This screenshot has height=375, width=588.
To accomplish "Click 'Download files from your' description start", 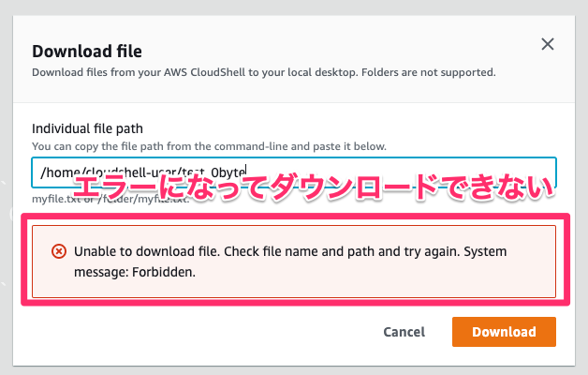I will pos(96,72).
